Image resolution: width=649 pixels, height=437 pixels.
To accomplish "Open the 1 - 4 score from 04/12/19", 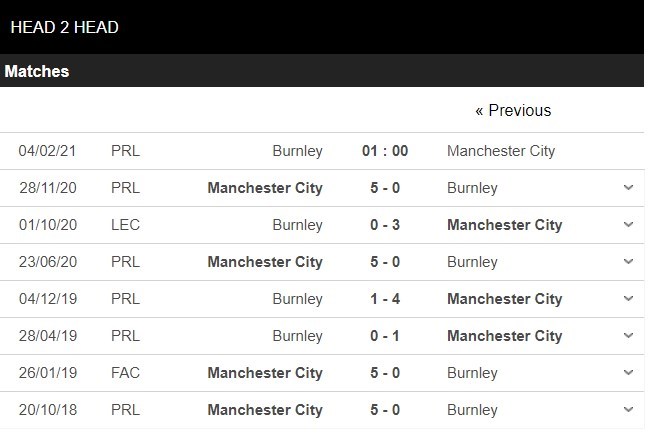I will pos(385,299).
